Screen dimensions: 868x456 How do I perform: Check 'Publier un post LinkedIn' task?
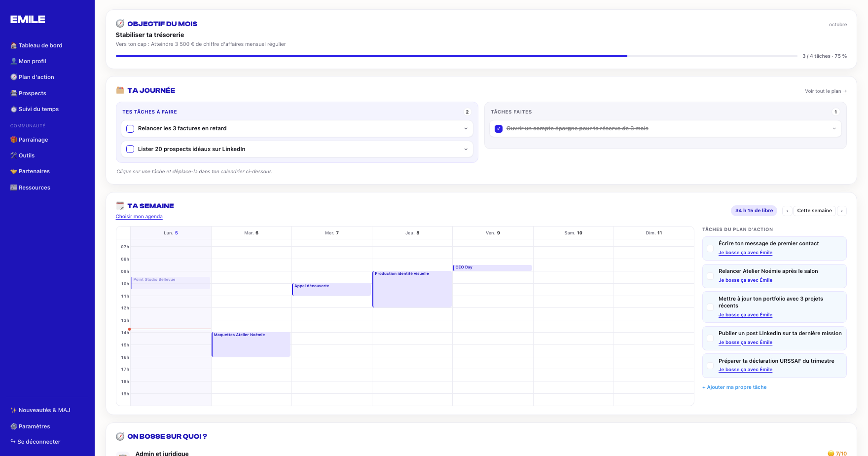coord(710,338)
